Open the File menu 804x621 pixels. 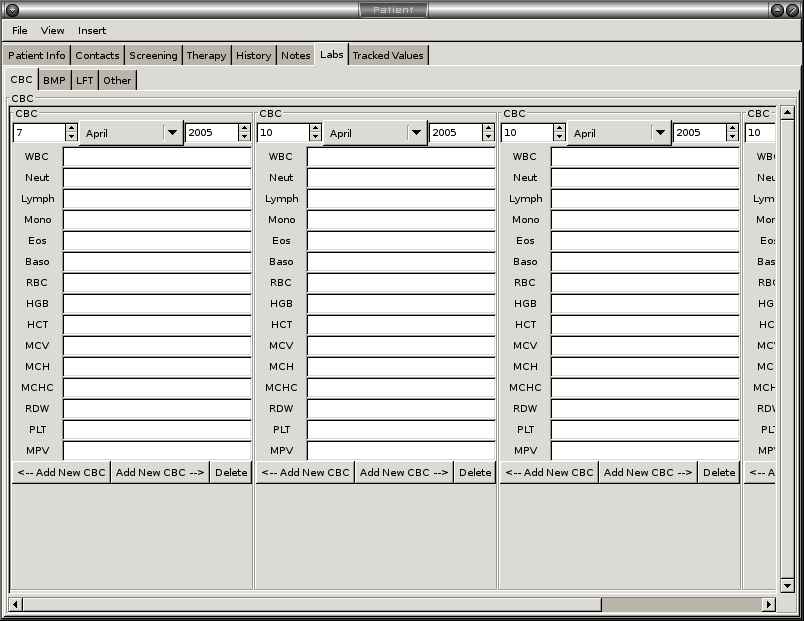click(20, 31)
